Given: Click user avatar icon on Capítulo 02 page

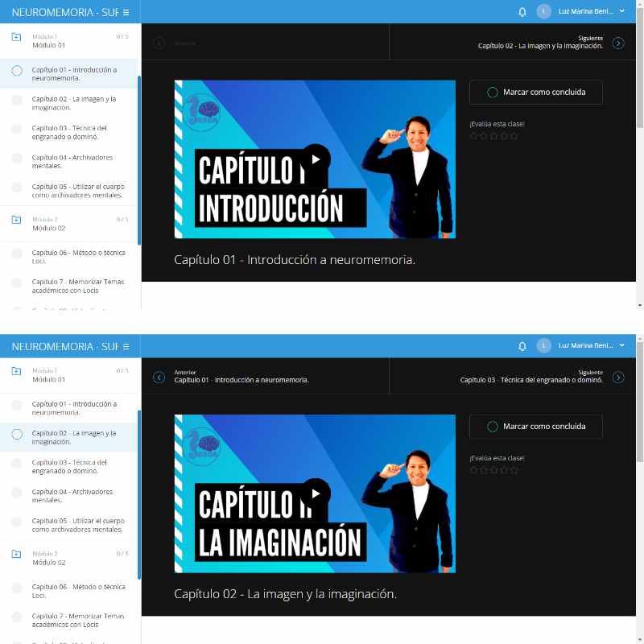Looking at the screenshot, I should click(x=544, y=345).
